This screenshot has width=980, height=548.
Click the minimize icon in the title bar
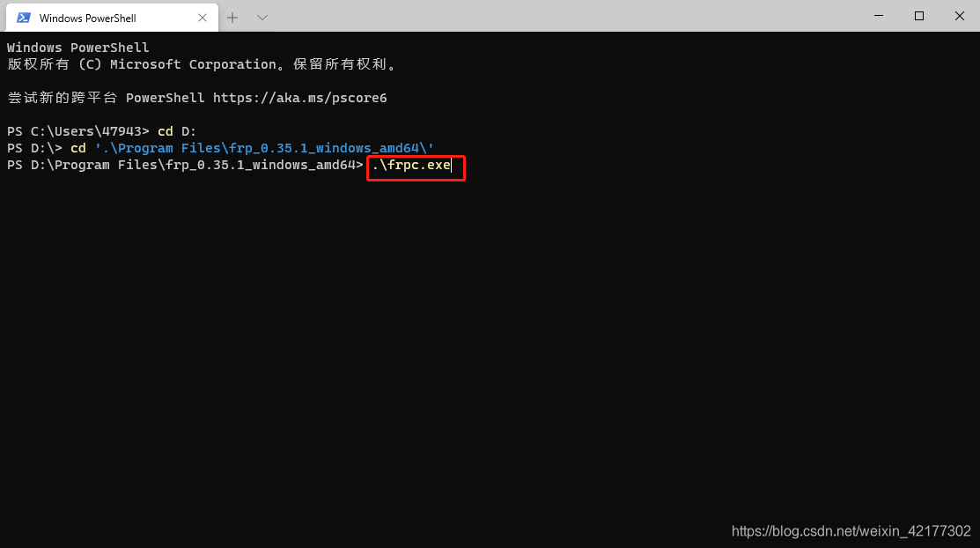point(877,16)
